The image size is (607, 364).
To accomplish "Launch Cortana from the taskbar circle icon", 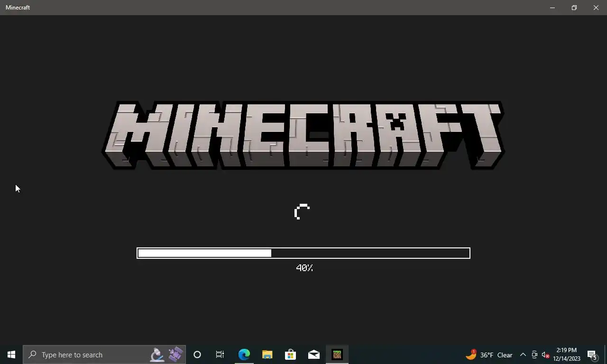I will (197, 355).
